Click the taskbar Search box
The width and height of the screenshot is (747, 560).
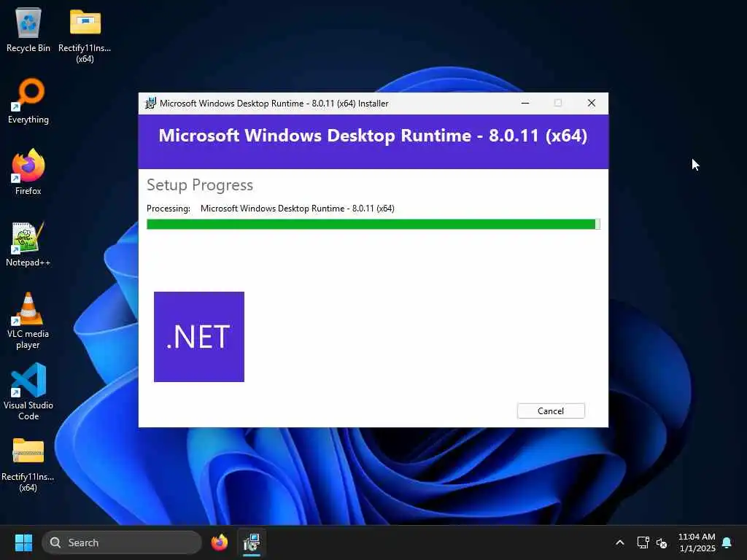pyautogui.click(x=122, y=542)
